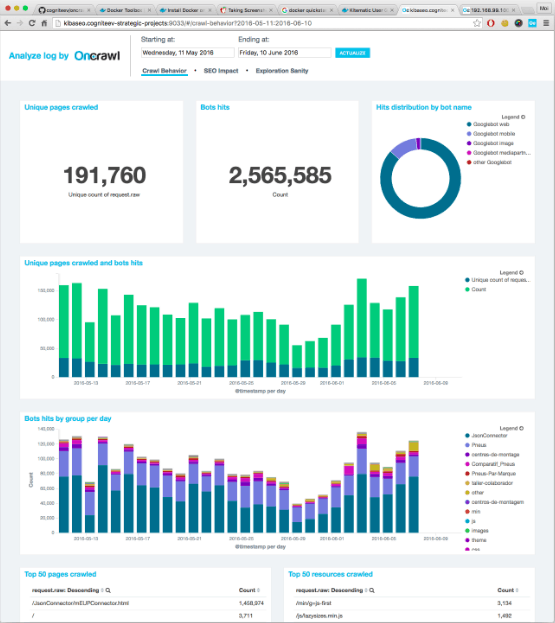Open the SEO Impact section
The width and height of the screenshot is (555, 623).
[x=221, y=71]
